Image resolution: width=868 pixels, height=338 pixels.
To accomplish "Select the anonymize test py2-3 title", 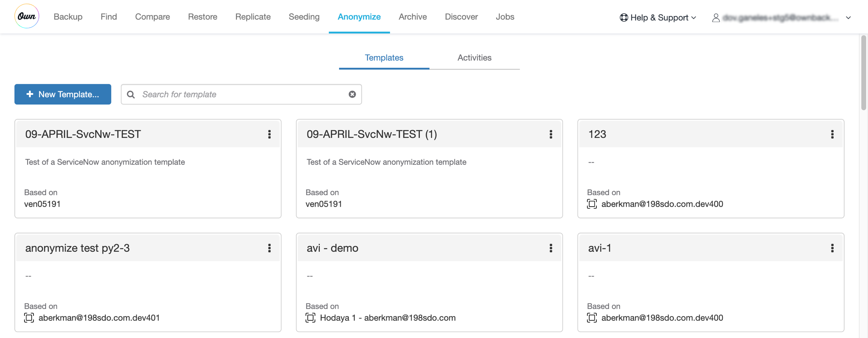I will click(x=77, y=248).
